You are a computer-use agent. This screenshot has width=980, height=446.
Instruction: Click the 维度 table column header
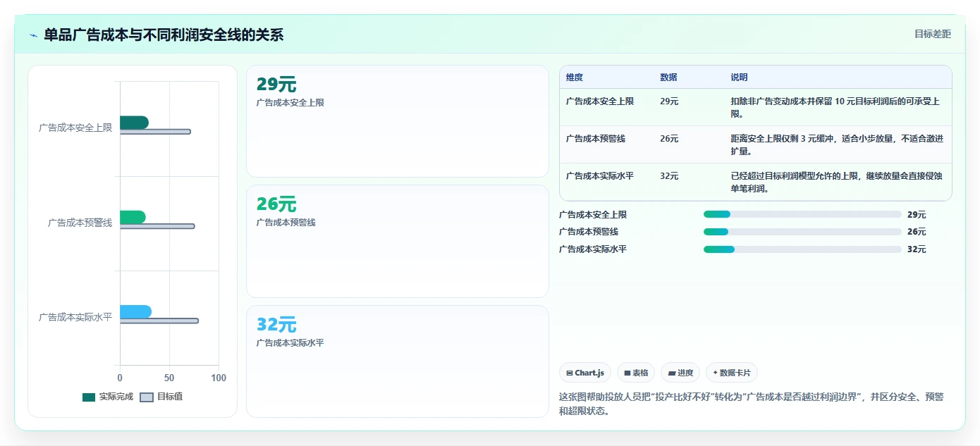click(x=575, y=78)
